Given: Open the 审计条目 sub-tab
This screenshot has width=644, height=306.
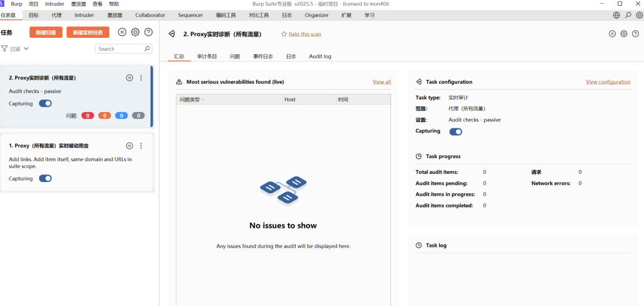Looking at the screenshot, I should [x=207, y=56].
